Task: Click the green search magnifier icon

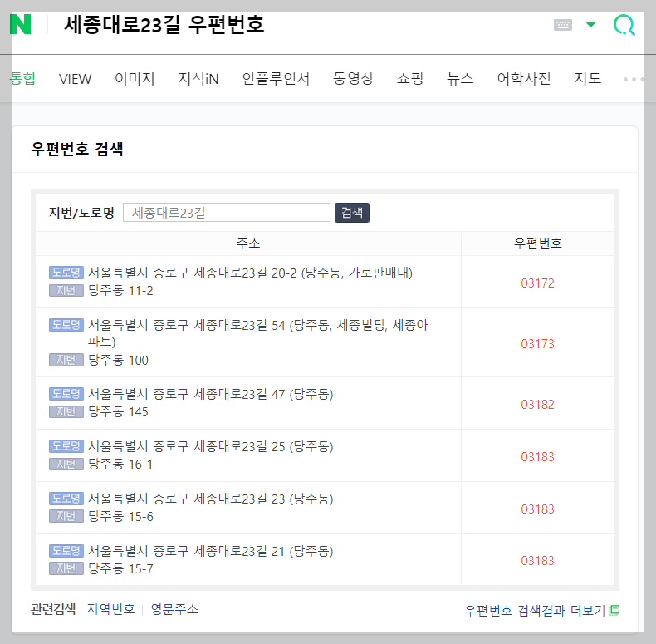Action: (x=624, y=25)
